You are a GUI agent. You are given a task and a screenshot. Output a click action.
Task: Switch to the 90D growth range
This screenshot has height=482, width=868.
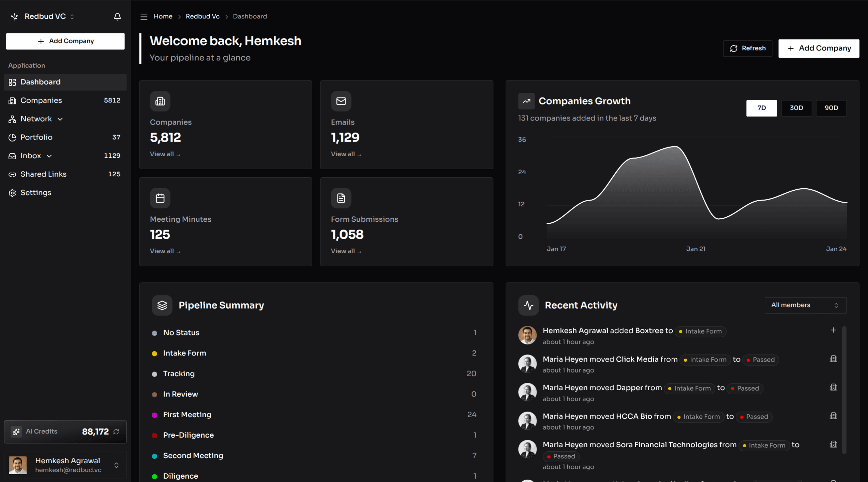point(832,108)
